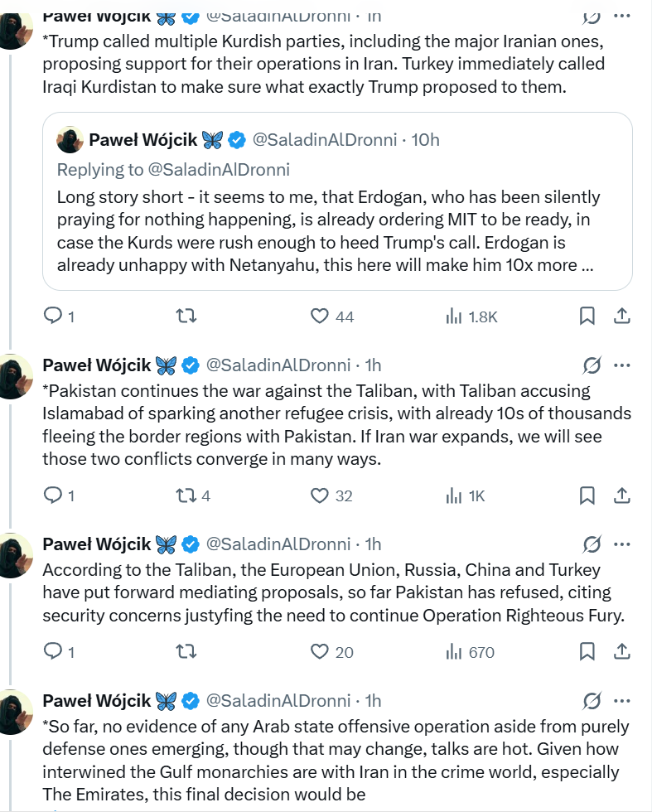This screenshot has height=812, width=652.
Task: Open Grok icon on Pakistan tweet
Action: pyautogui.click(x=592, y=365)
